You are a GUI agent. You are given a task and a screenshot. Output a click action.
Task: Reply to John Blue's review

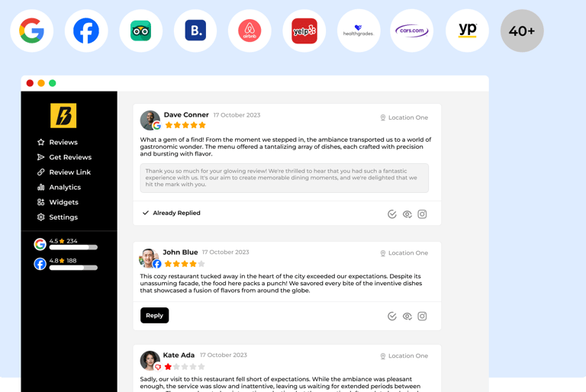[x=154, y=316]
